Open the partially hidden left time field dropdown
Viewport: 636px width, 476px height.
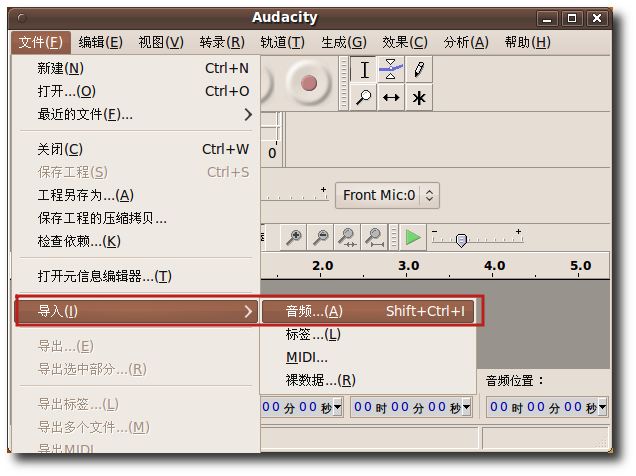337,407
